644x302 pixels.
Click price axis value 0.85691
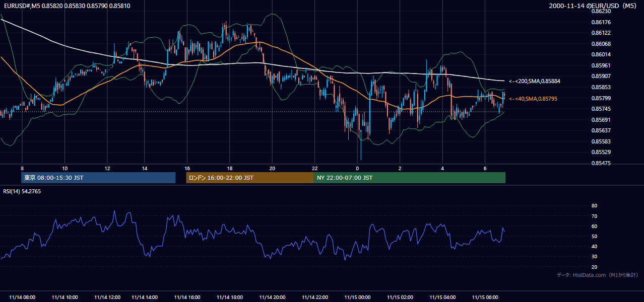(601, 120)
